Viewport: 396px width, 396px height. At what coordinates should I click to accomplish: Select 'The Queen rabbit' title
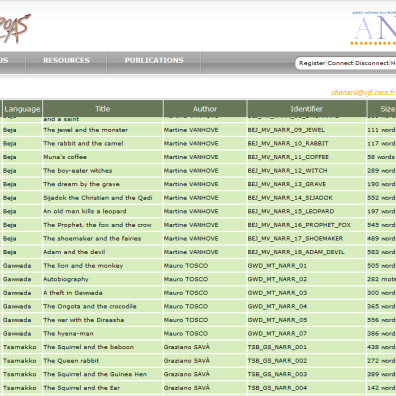click(71, 361)
